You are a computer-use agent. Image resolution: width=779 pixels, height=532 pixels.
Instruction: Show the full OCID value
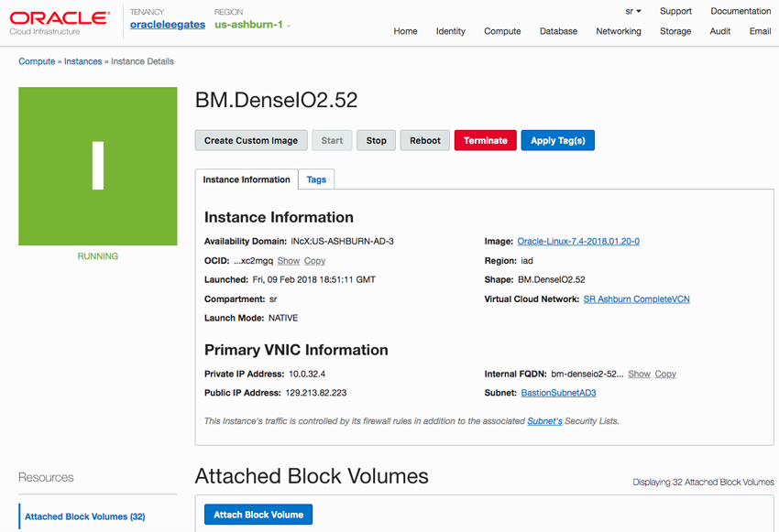point(288,261)
